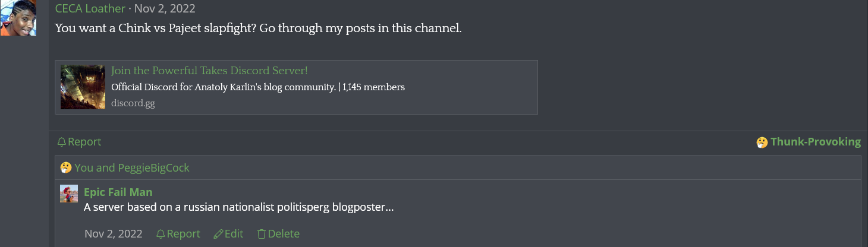Image resolution: width=868 pixels, height=247 pixels.
Task: Follow the Join the Powerful Takes Discord Server link
Action: (209, 71)
